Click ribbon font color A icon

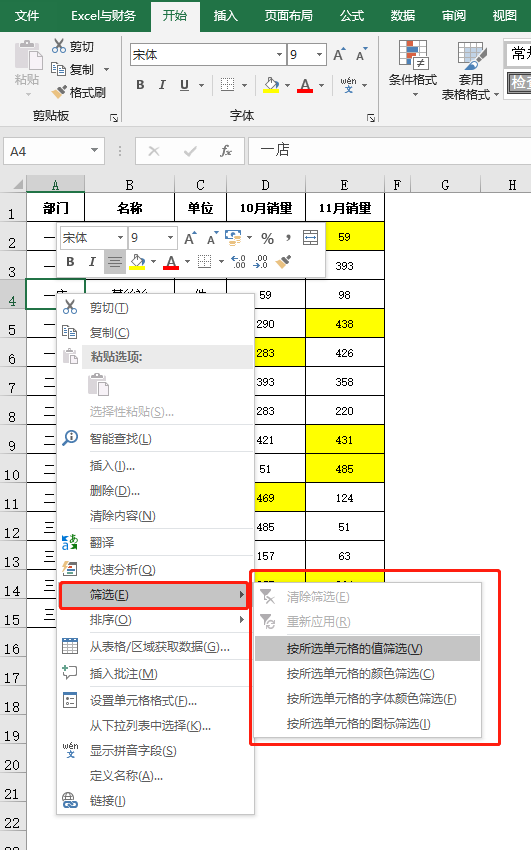coord(305,85)
